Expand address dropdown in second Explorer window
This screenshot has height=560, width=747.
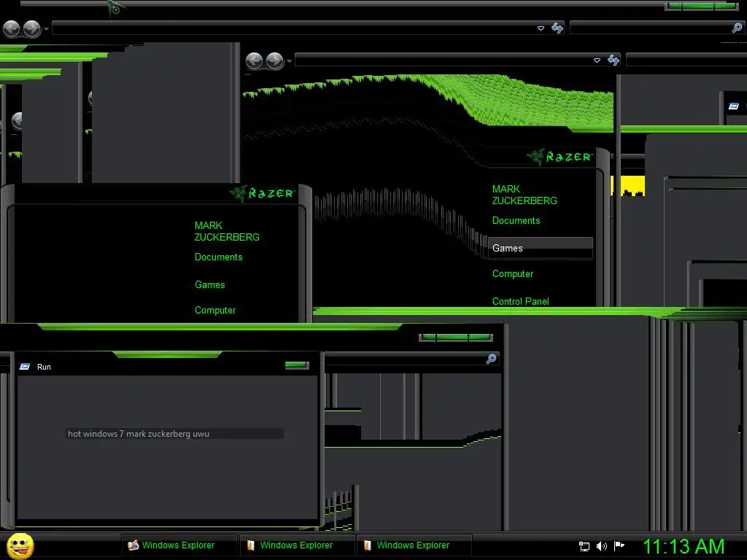597,61
